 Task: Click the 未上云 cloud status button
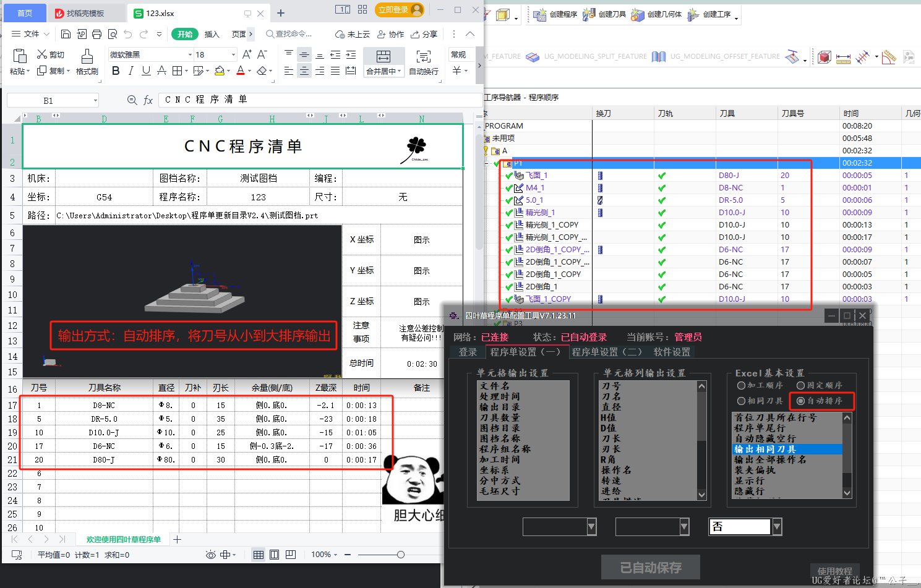(x=353, y=34)
